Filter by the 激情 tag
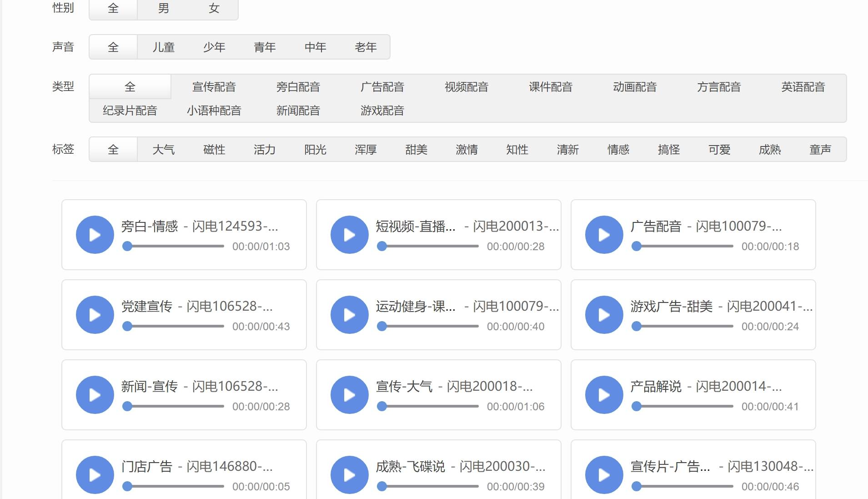868x499 pixels. [467, 149]
